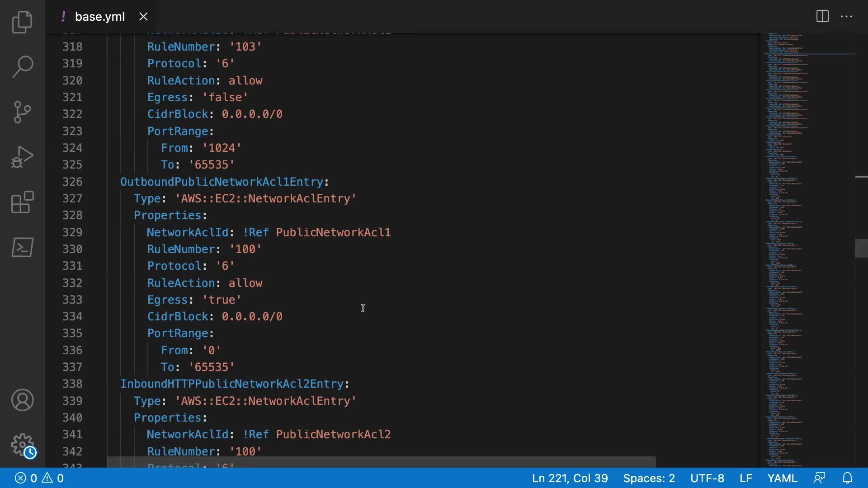Open the More Actions ellipsis menu

pos(846,16)
